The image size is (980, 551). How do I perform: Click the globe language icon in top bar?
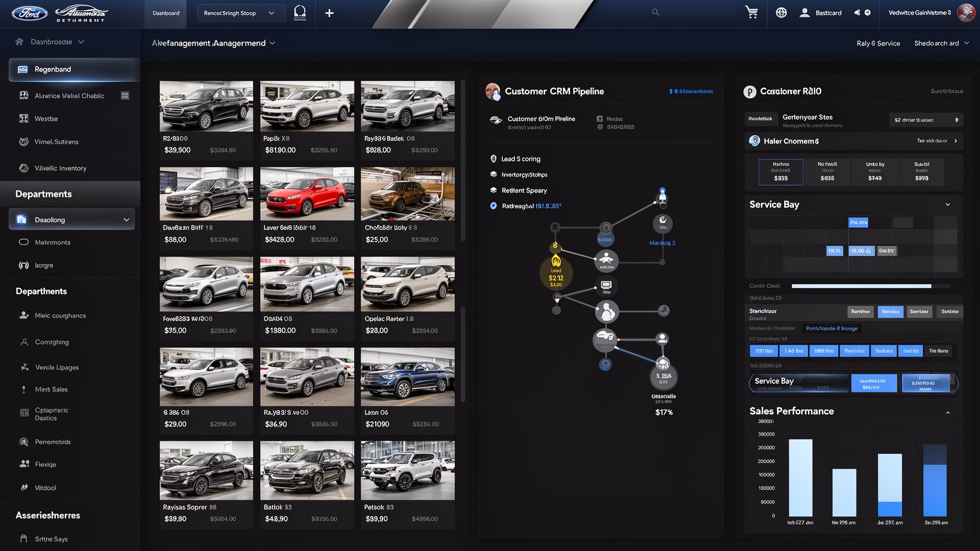pos(781,12)
